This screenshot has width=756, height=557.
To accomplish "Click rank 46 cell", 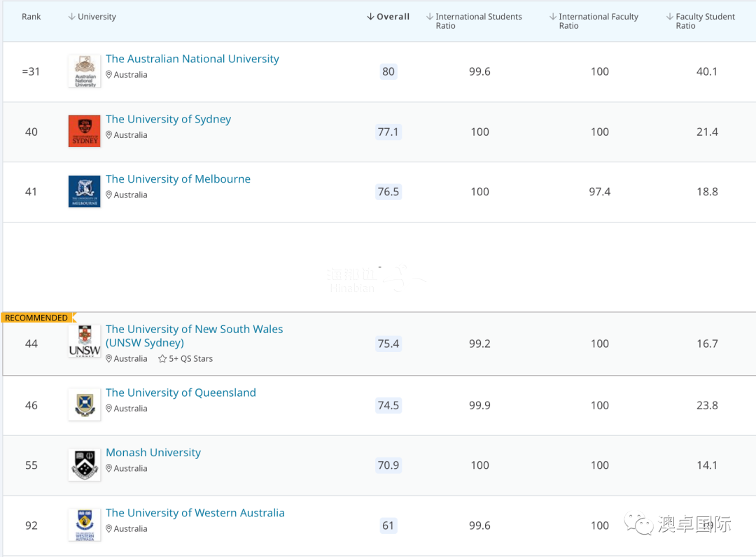I will pyautogui.click(x=31, y=405).
